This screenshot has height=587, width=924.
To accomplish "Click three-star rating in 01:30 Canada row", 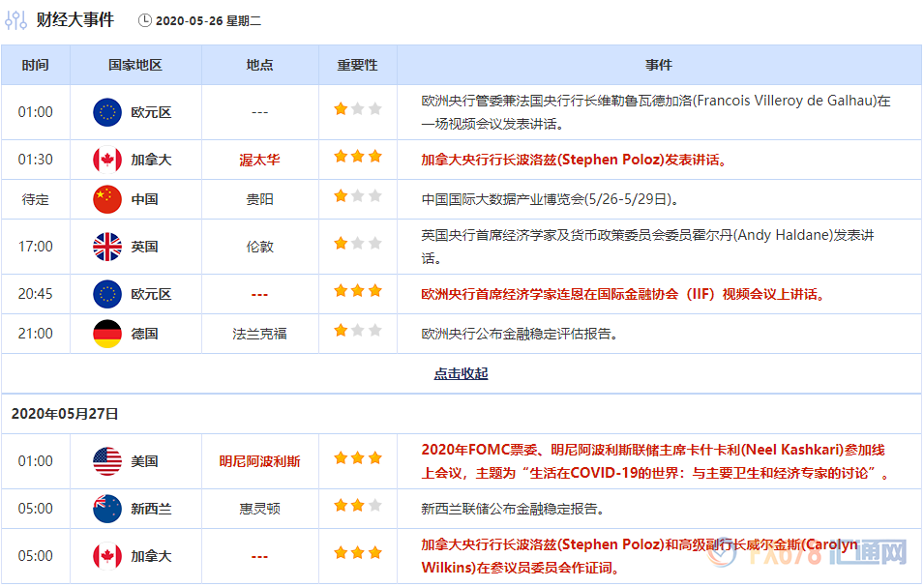I will click(358, 156).
